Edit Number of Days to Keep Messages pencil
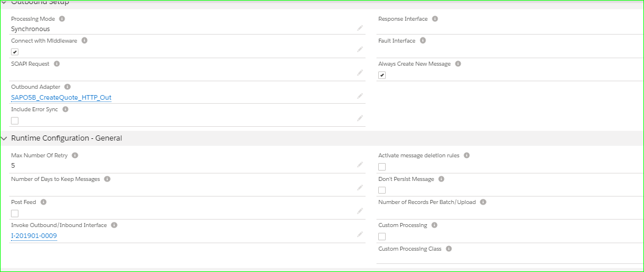644x272 pixels. pos(360,187)
